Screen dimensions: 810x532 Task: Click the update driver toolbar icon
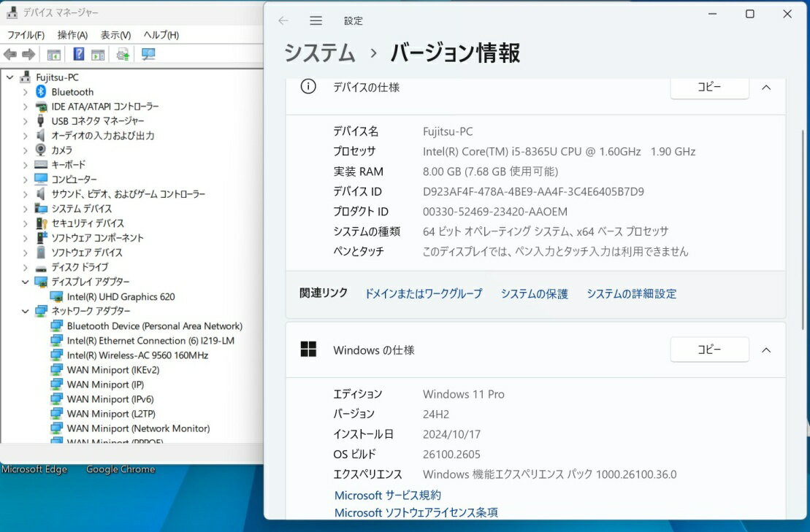pyautogui.click(x=123, y=55)
